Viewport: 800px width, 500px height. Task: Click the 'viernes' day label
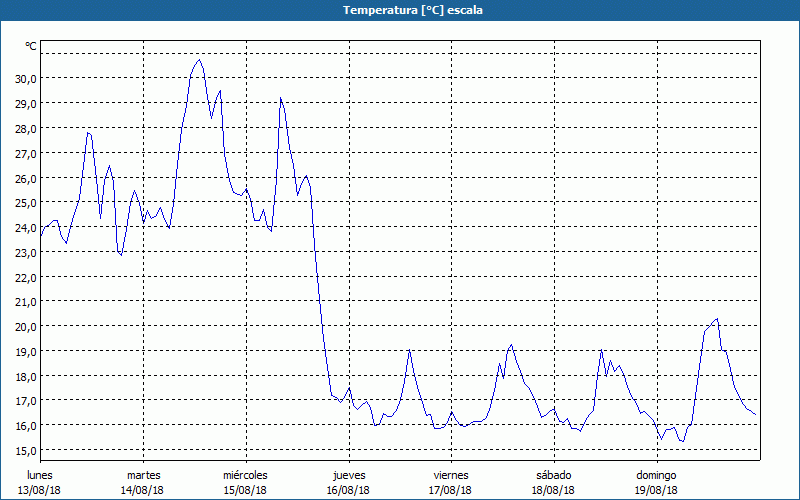pyautogui.click(x=451, y=476)
